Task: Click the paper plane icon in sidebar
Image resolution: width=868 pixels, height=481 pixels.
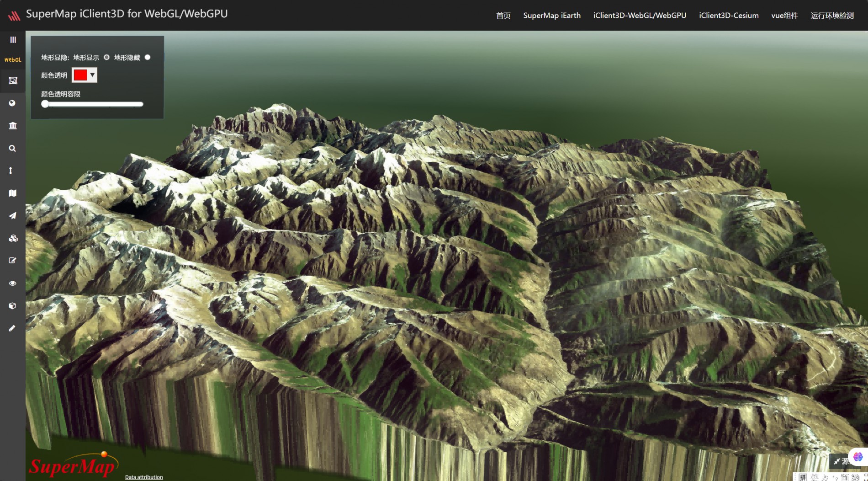Action: coord(12,216)
